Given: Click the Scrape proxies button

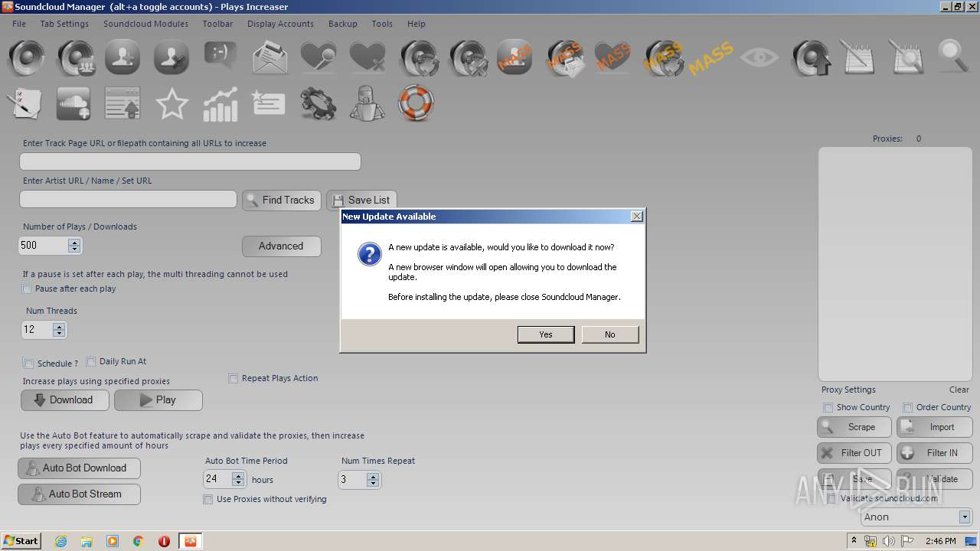Looking at the screenshot, I should [854, 427].
